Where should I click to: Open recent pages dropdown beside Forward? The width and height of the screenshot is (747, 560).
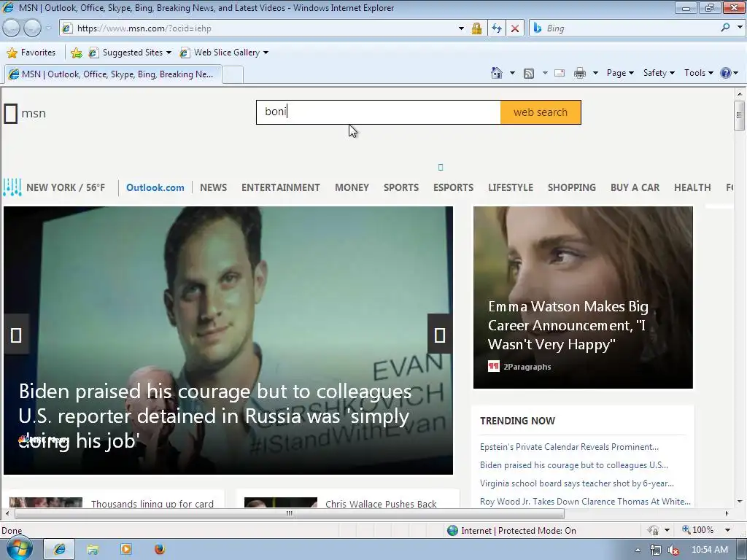pos(48,28)
